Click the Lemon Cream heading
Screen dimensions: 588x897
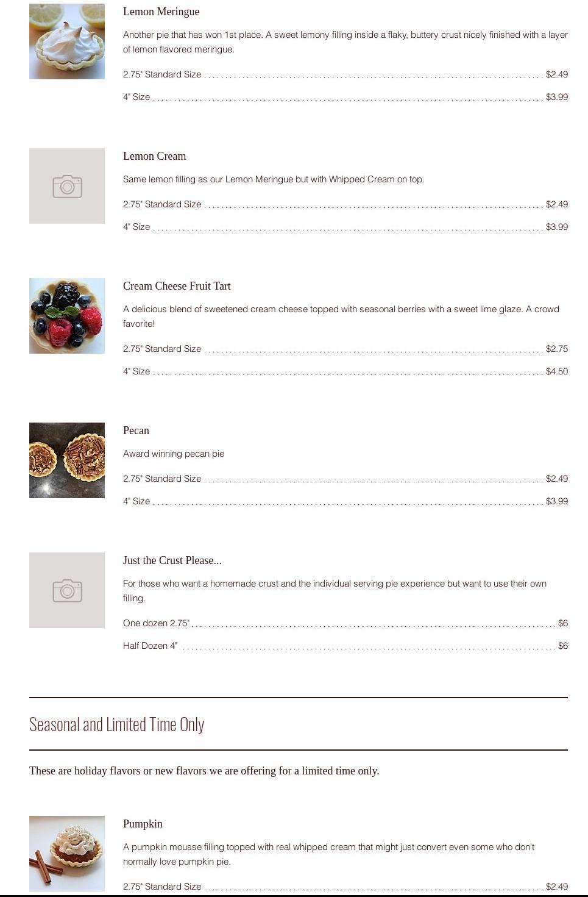[x=154, y=156]
